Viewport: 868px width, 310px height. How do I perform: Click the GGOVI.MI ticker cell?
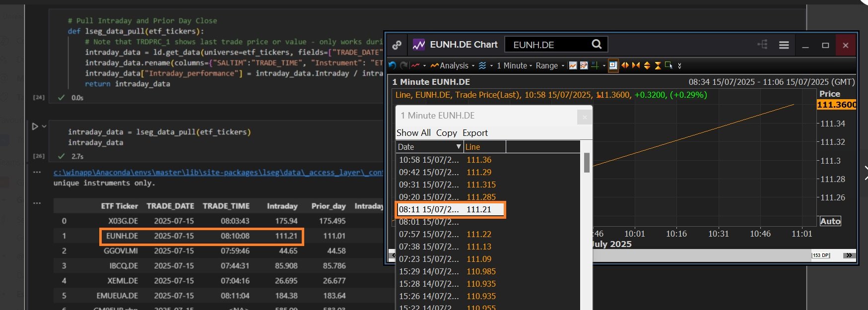pos(121,251)
